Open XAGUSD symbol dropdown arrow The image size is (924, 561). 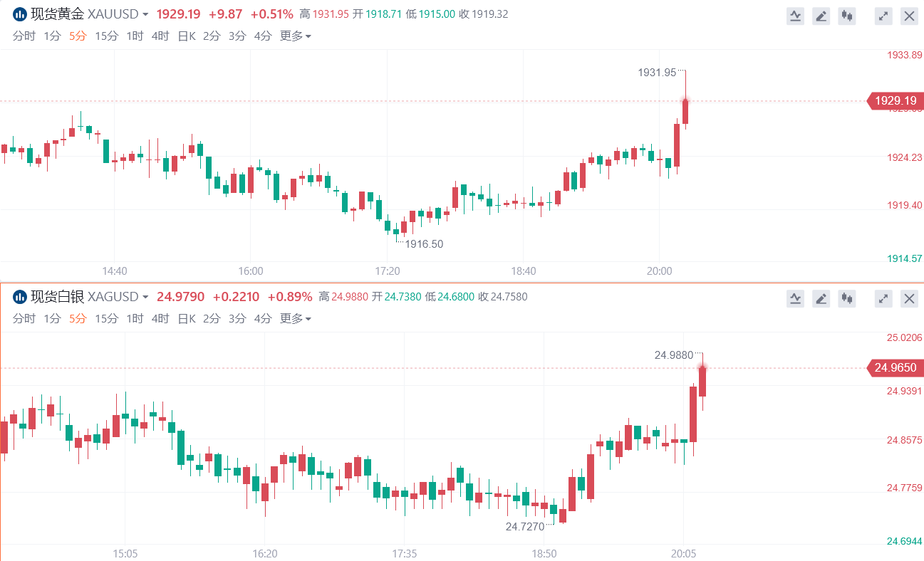[145, 297]
